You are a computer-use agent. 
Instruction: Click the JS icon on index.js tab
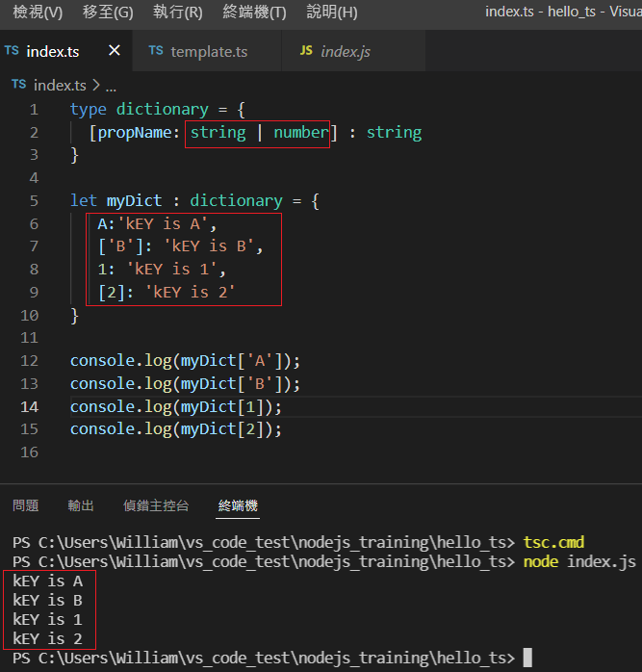click(x=306, y=51)
